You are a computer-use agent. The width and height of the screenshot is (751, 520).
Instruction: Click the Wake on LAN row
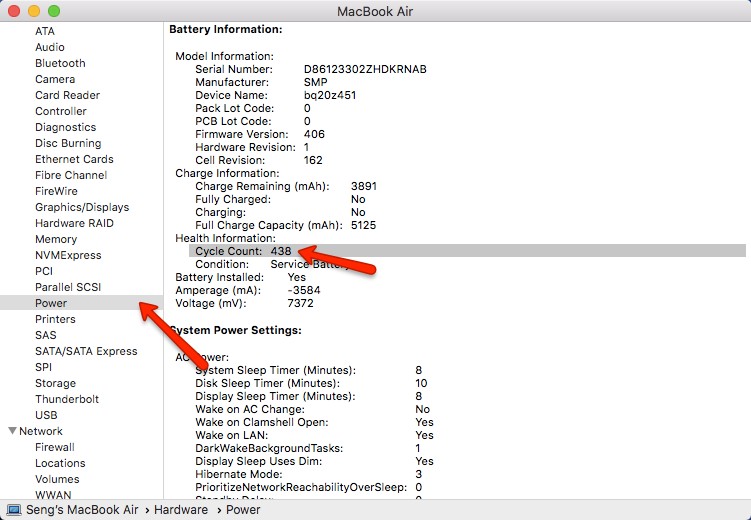[x=314, y=435]
